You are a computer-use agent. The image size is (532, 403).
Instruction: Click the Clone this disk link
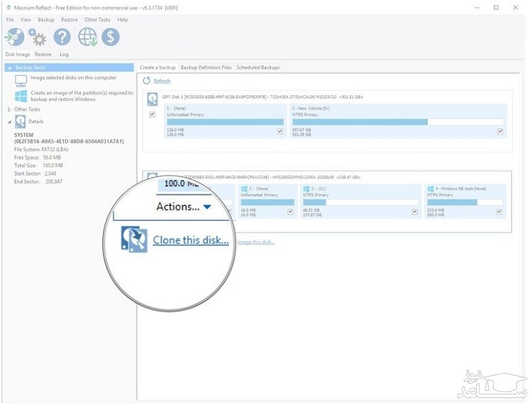click(191, 241)
